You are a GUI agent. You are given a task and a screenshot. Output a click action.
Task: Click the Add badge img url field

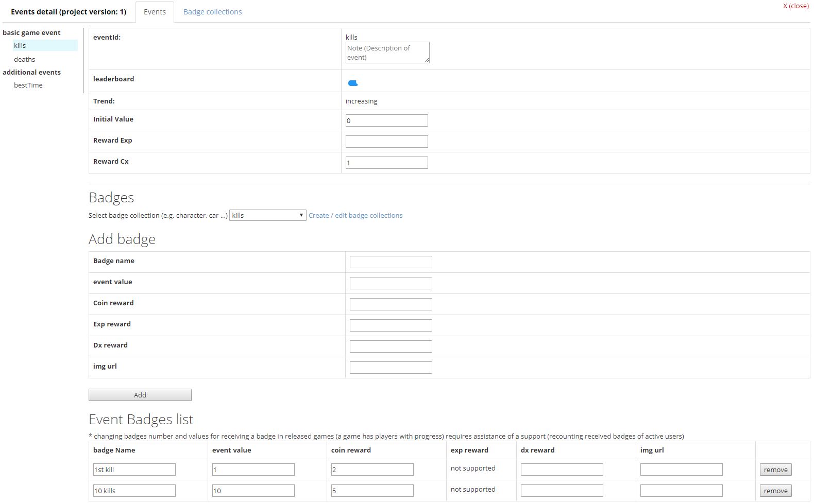[x=391, y=368]
